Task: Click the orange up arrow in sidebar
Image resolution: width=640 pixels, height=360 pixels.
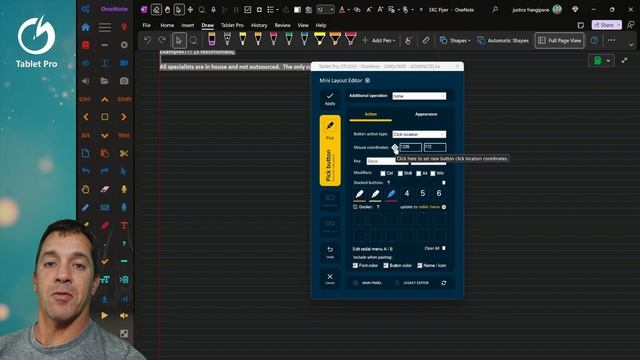Action: pos(104,99)
